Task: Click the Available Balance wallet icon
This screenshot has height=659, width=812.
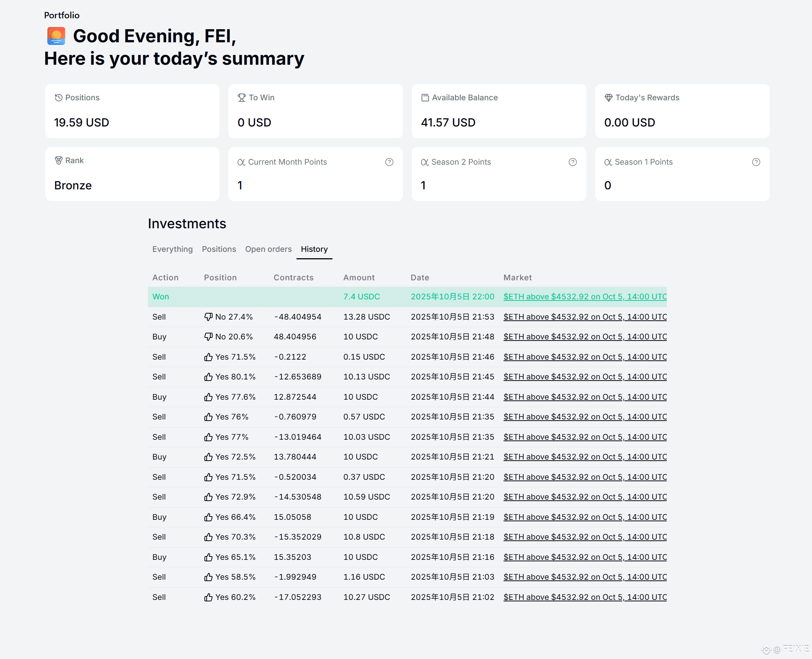Action: [x=425, y=98]
